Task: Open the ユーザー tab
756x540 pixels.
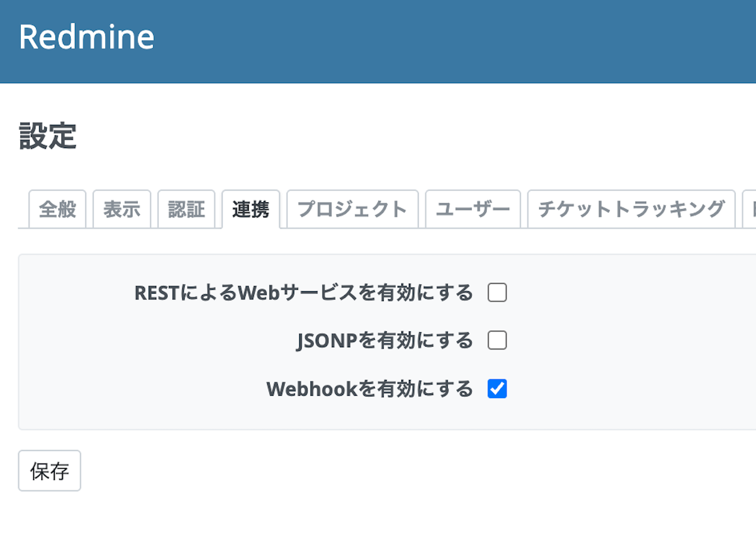Action: pyautogui.click(x=473, y=209)
